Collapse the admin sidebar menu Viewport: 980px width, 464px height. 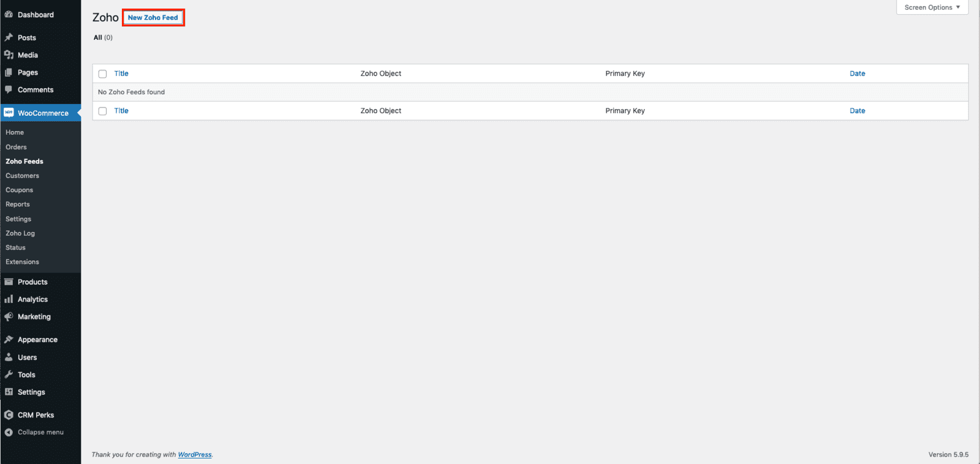40,432
